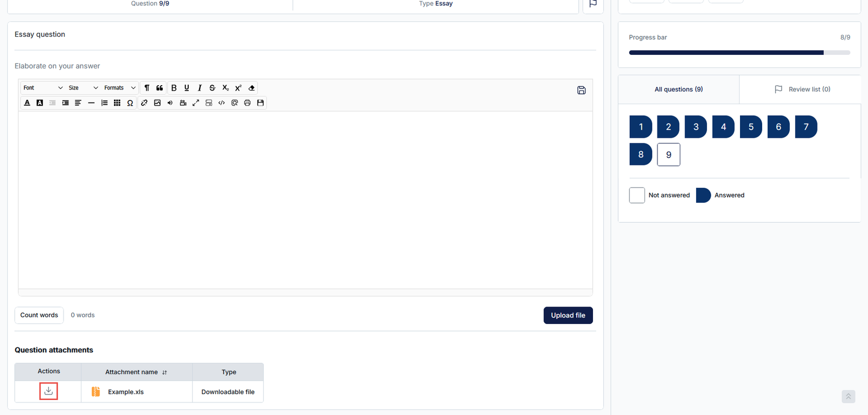Toggle bold formatting
Viewport: 868px width, 415px height.
click(x=174, y=88)
